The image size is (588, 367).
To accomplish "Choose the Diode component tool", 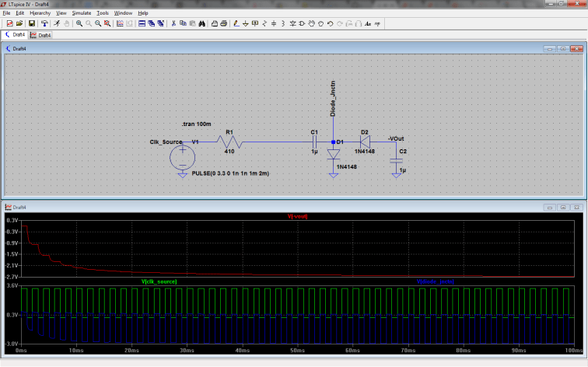I will click(x=293, y=24).
